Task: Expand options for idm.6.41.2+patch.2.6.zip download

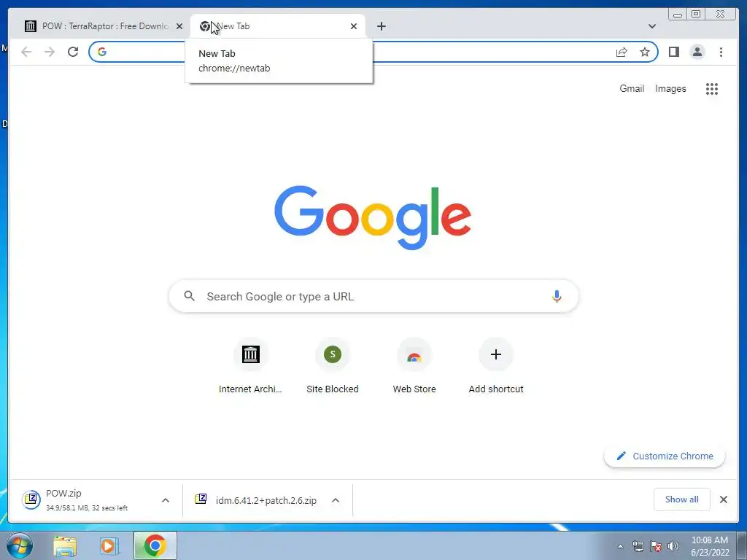Action: [x=336, y=500]
